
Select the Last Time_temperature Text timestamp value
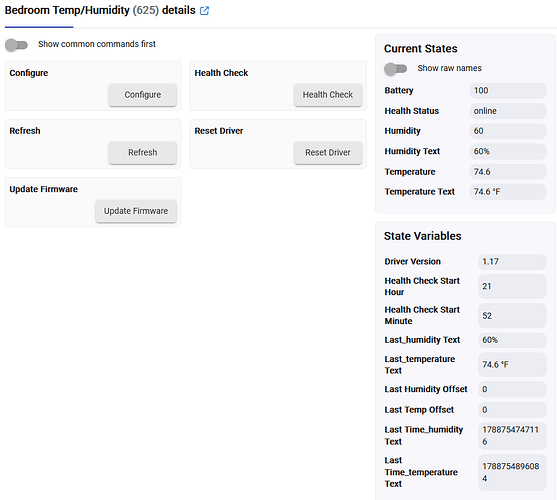512,472
